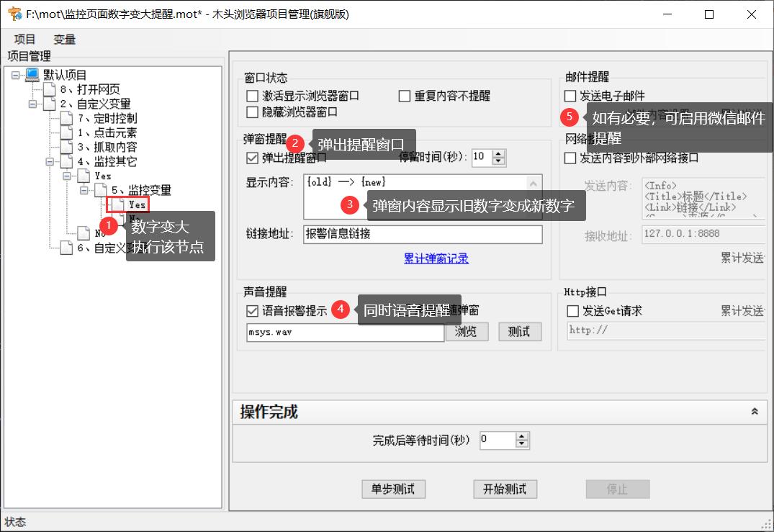This screenshot has height=532, width=774.
Task: Open the 项目 menu
Action: pos(24,39)
